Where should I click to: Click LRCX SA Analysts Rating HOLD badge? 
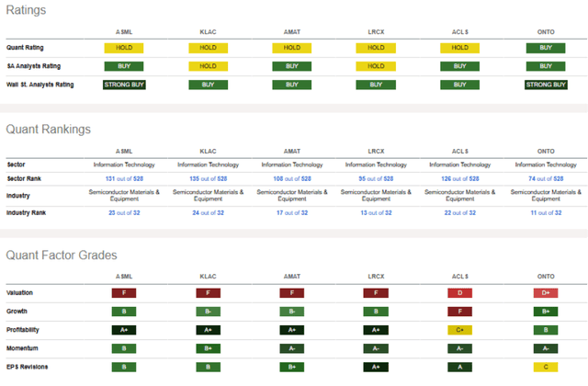pyautogui.click(x=376, y=66)
